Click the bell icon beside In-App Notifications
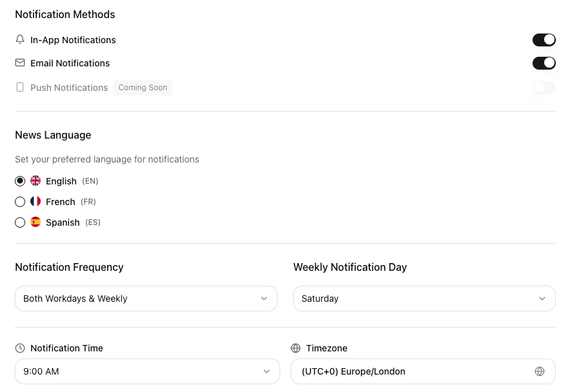The width and height of the screenshot is (570, 392). (20, 40)
